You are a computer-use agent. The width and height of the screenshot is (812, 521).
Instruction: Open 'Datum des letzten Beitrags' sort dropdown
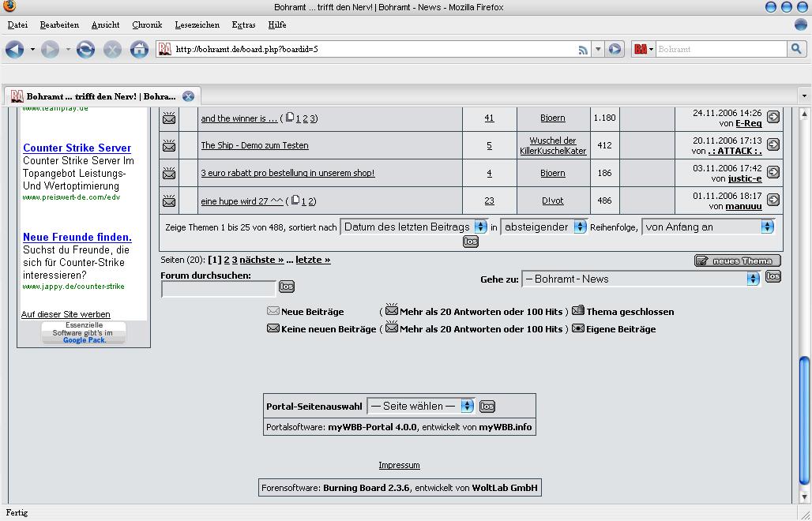click(415, 227)
